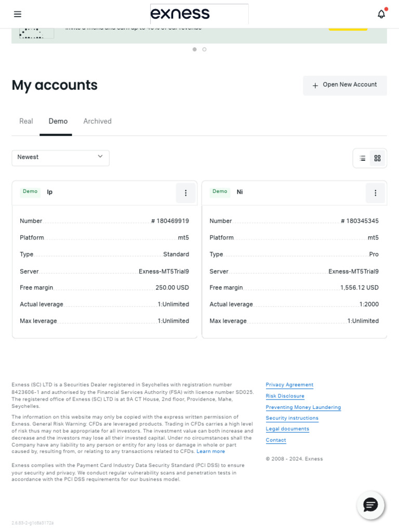Click the Demo badge on Ni account
The image size is (399, 532).
[x=220, y=192]
